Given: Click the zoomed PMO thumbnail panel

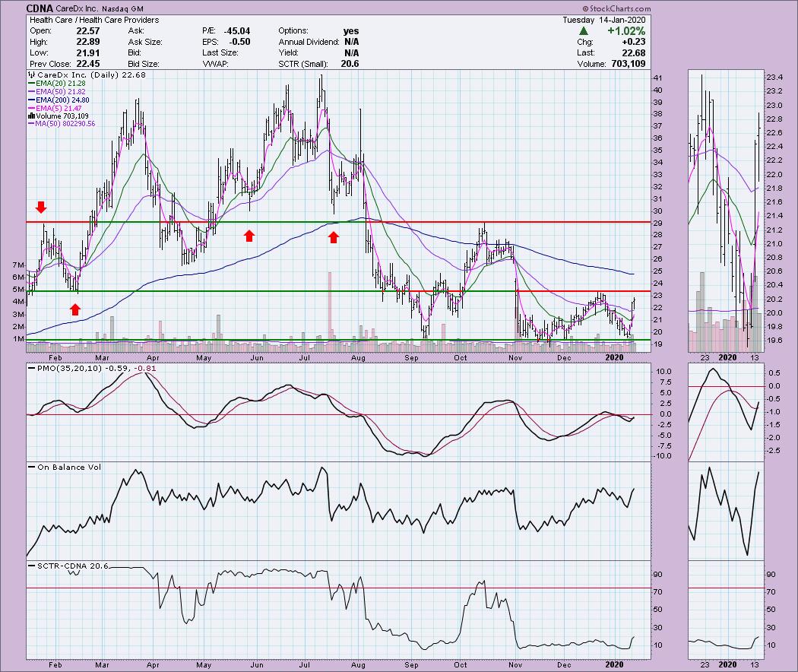Looking at the screenshot, I should point(727,412).
